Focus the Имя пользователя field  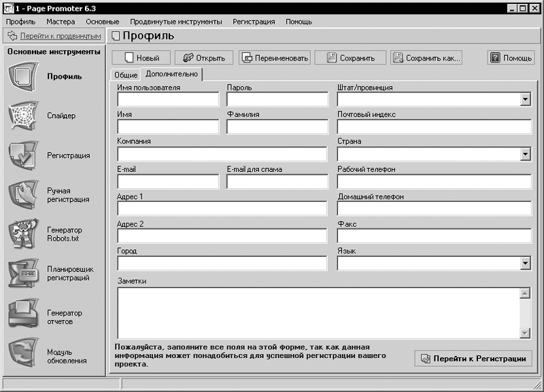168,99
